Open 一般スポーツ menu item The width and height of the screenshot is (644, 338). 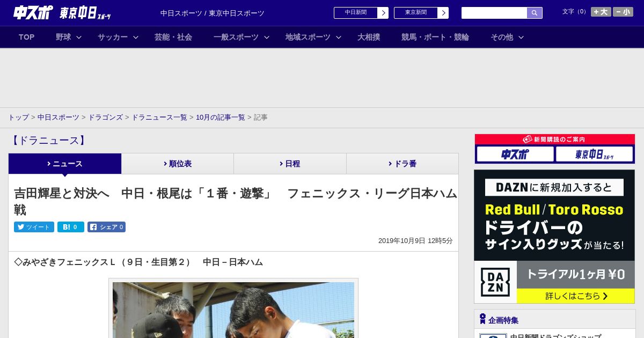(236, 37)
